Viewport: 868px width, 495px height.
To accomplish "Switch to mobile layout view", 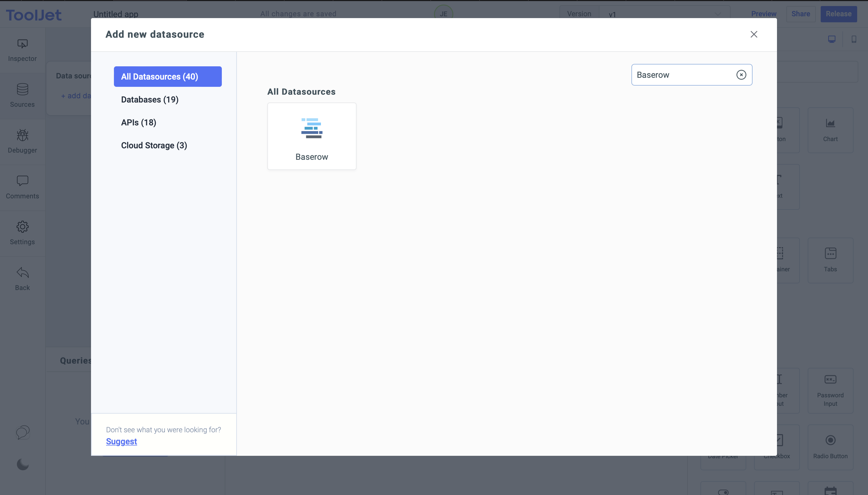I will (854, 39).
